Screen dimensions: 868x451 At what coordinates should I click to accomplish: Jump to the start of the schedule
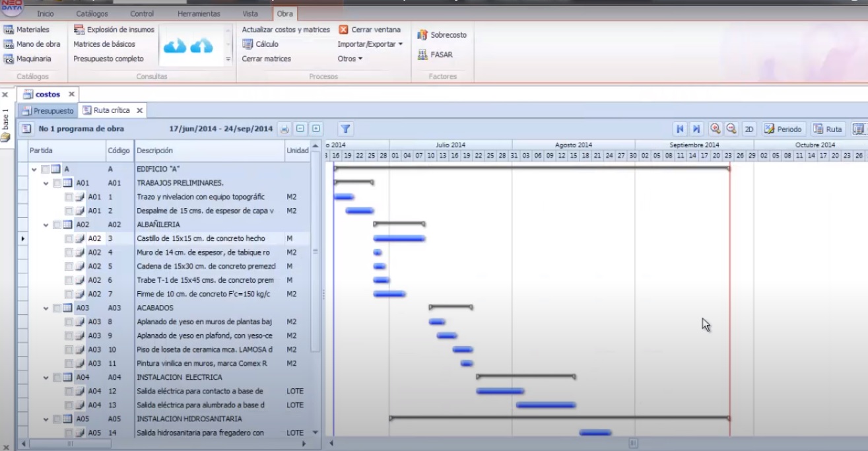(680, 129)
